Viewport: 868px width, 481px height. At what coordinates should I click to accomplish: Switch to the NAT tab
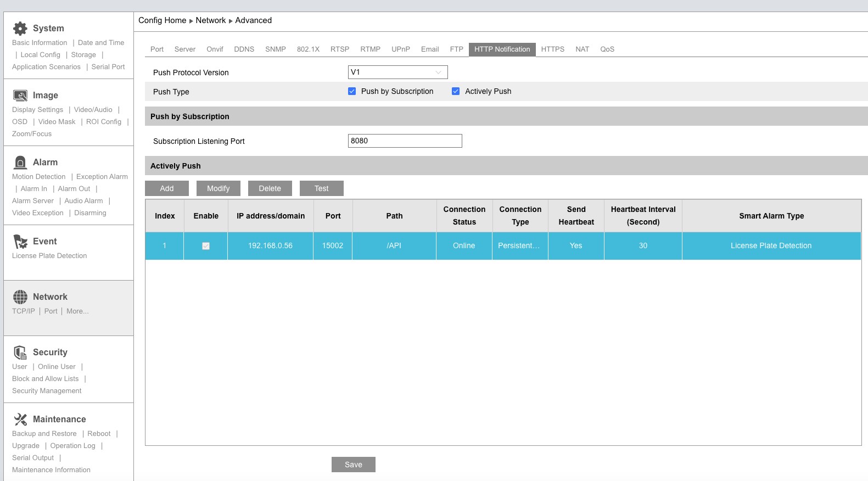click(583, 49)
